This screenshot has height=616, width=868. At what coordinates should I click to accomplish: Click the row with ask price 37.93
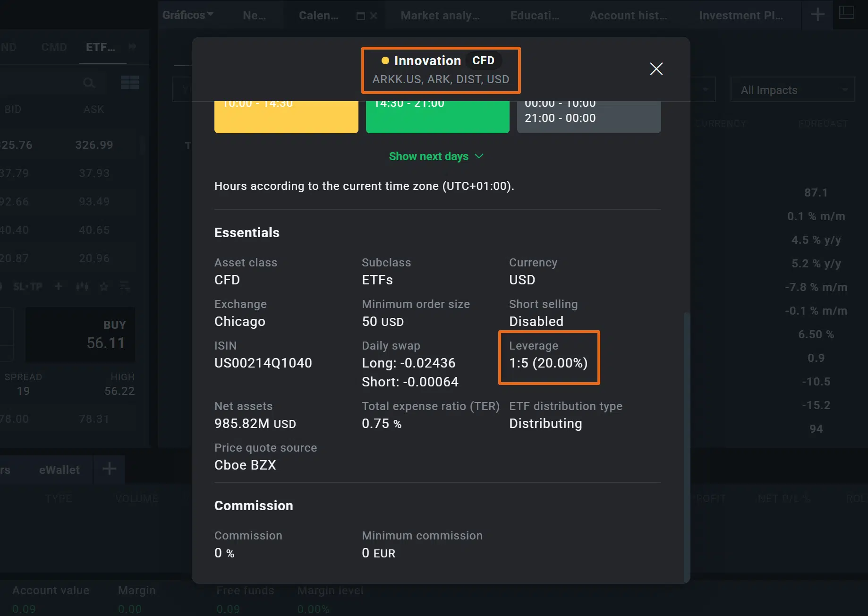[68, 173]
